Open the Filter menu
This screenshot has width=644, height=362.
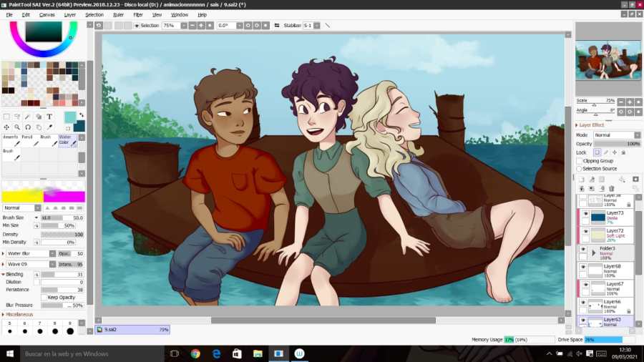point(138,14)
